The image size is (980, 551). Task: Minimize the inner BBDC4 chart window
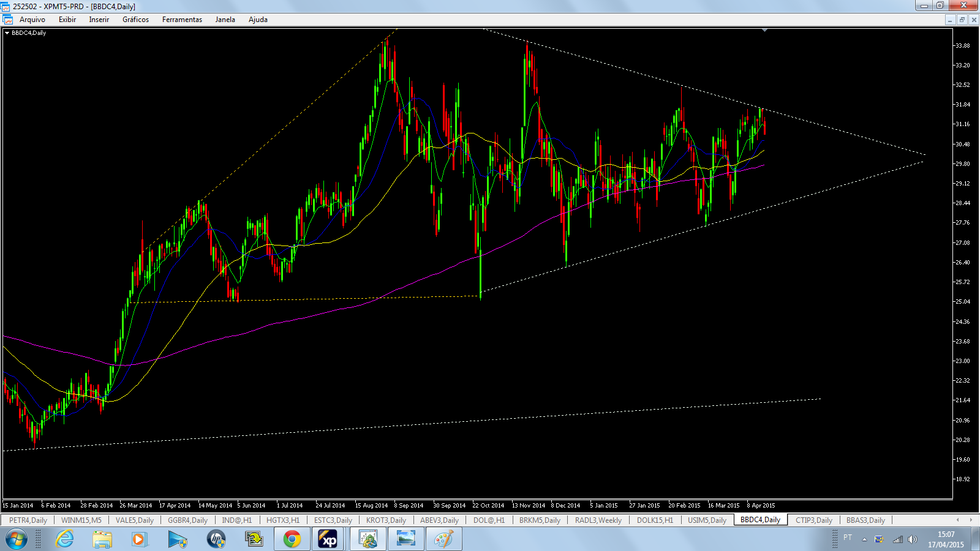[x=950, y=20]
